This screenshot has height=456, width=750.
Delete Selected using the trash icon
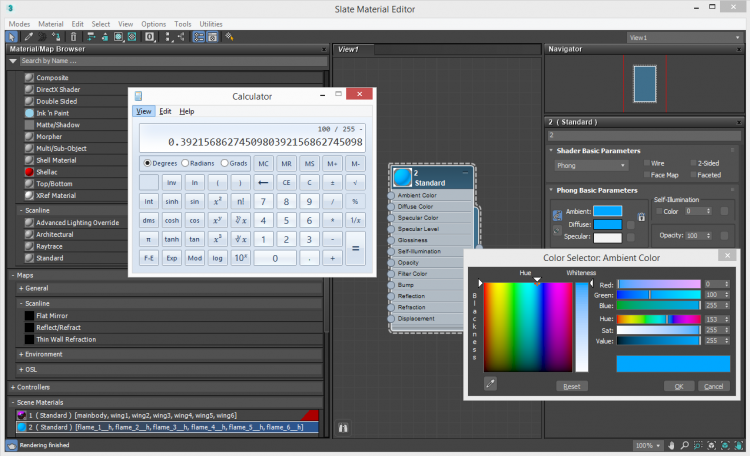click(73, 37)
